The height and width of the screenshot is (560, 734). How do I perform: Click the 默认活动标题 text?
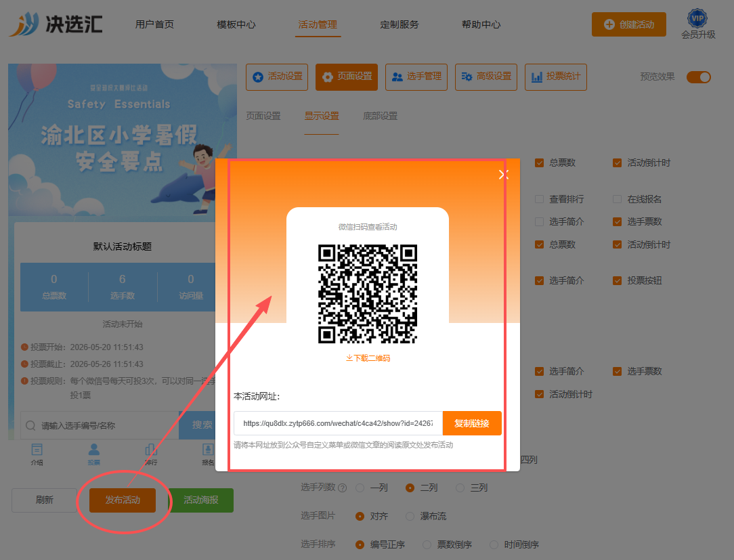[x=122, y=246]
